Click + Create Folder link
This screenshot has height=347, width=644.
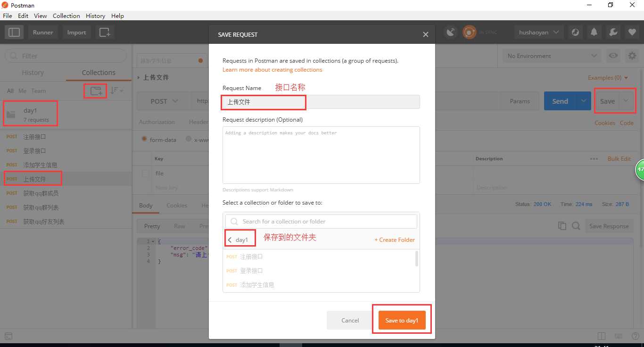pyautogui.click(x=395, y=240)
